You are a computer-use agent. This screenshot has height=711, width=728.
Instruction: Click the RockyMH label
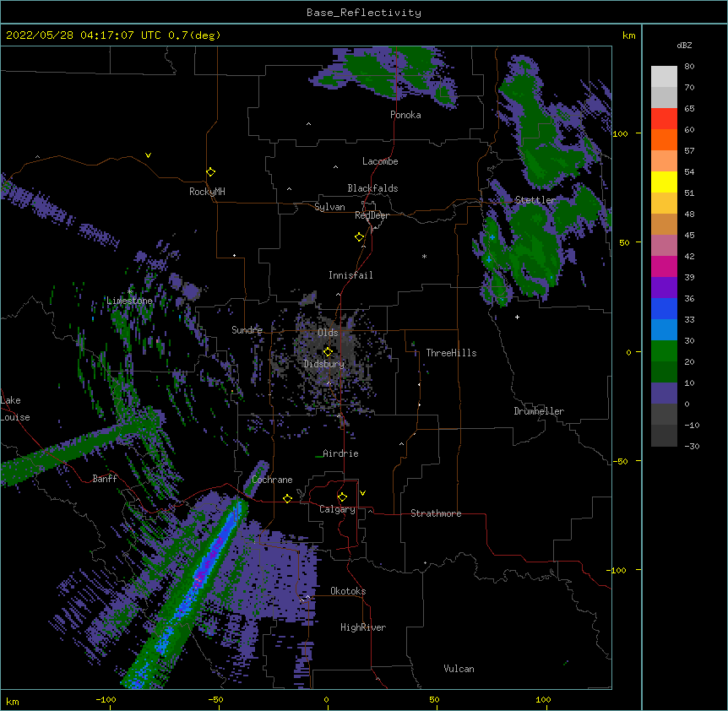(x=207, y=192)
